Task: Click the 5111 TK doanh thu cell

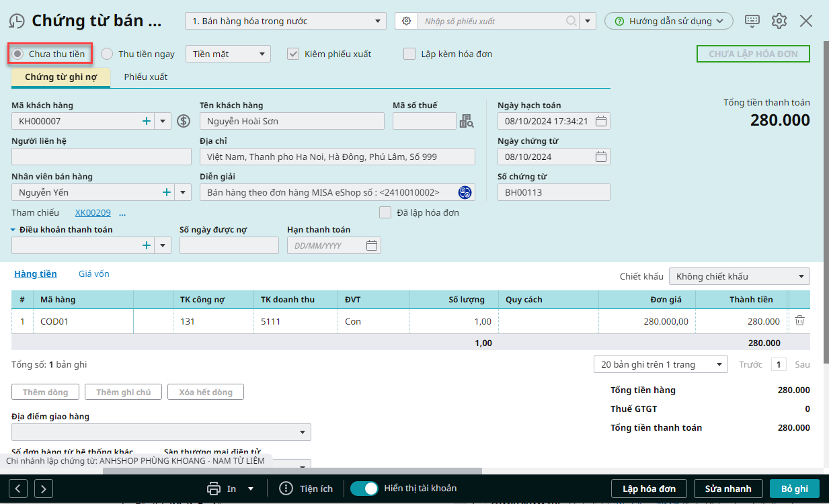Action: click(296, 321)
